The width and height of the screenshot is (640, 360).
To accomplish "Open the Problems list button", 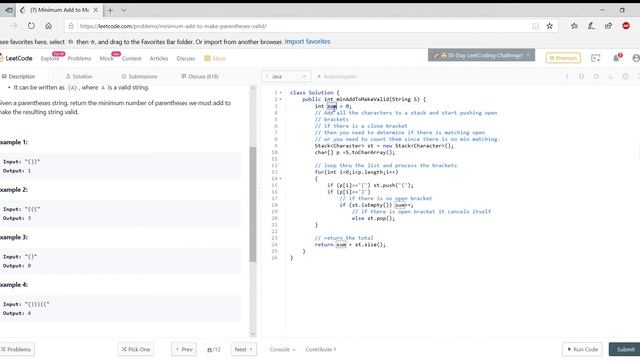I will pos(16,349).
